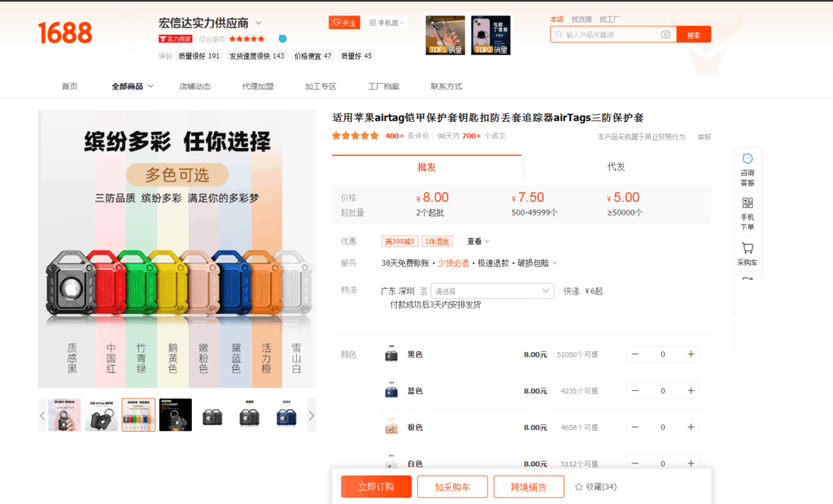This screenshot has height=504, width=833.
Task: Open the 加工专区 nav item
Action: [321, 86]
